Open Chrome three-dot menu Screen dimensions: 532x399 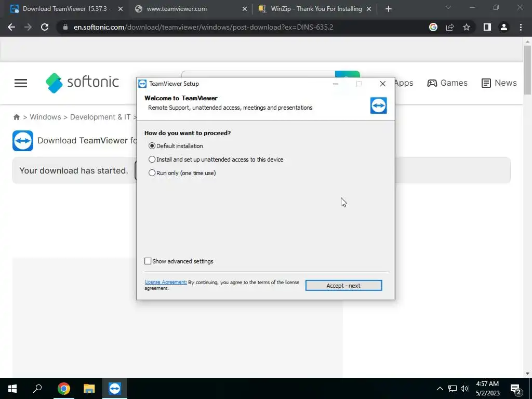click(521, 27)
